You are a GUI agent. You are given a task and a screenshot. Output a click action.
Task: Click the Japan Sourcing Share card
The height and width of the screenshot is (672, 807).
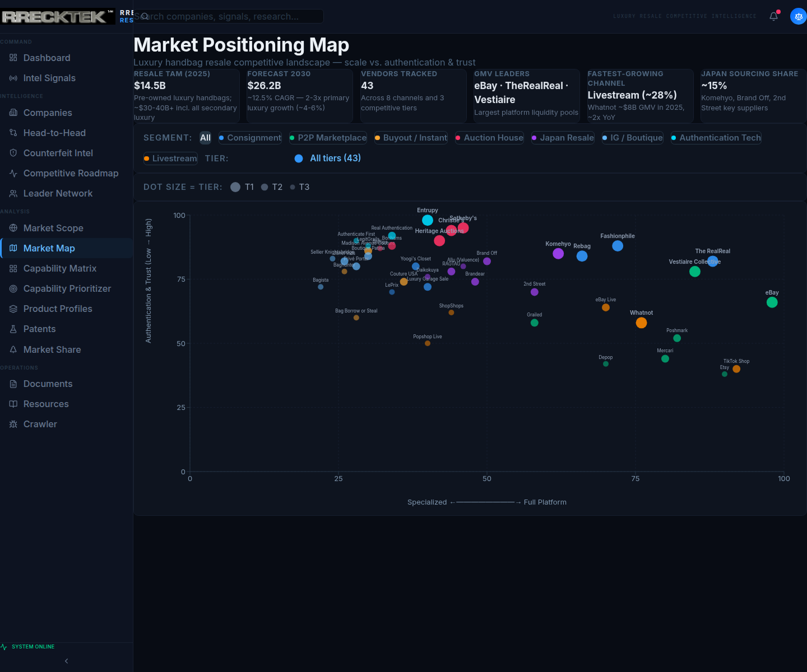[x=754, y=96]
